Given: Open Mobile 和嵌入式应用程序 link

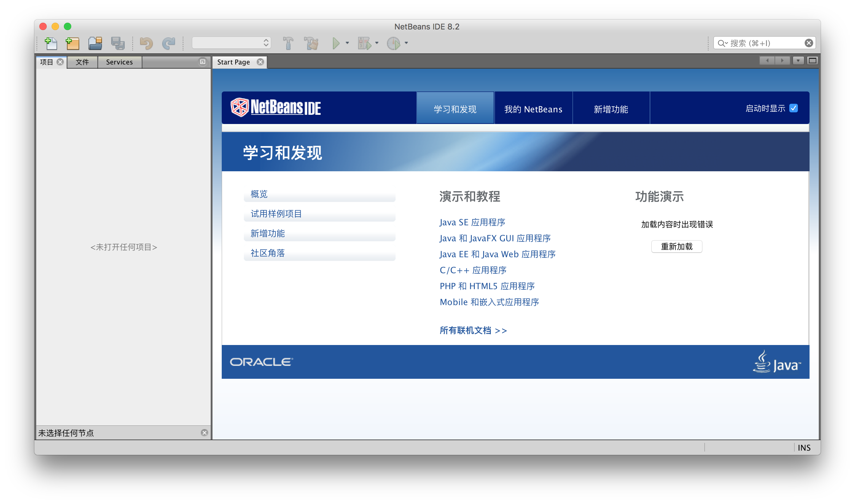Looking at the screenshot, I should pyautogui.click(x=489, y=302).
